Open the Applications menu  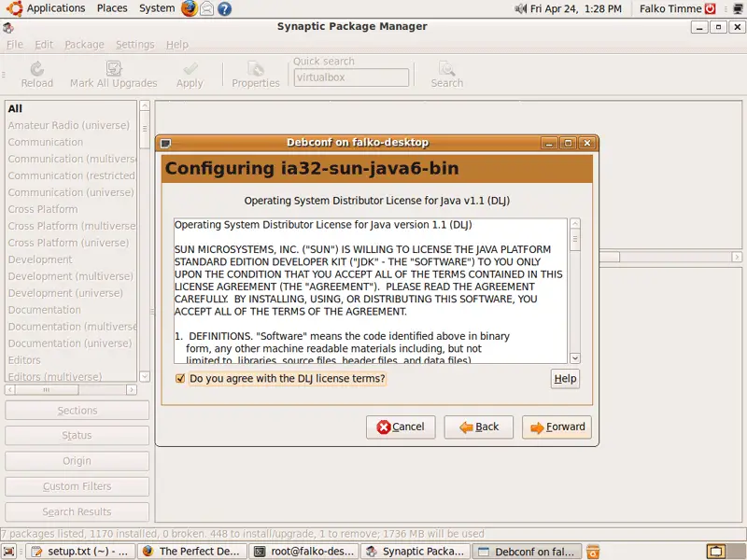(56, 8)
